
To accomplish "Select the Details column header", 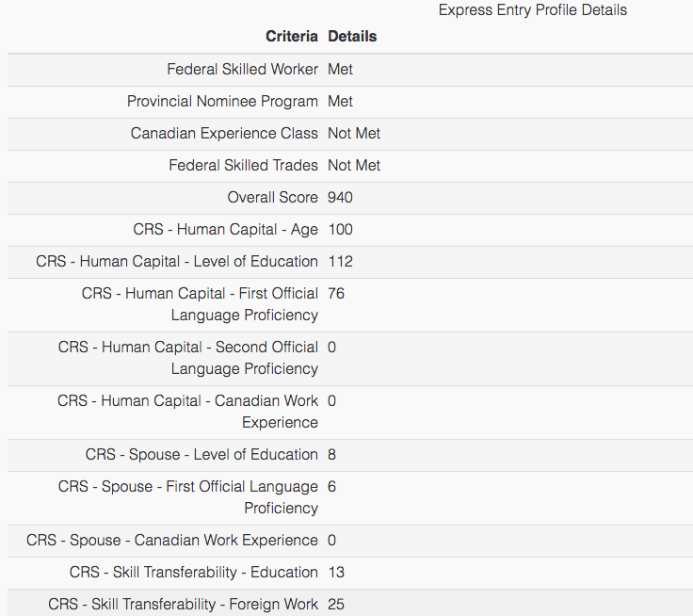I will click(x=352, y=37).
